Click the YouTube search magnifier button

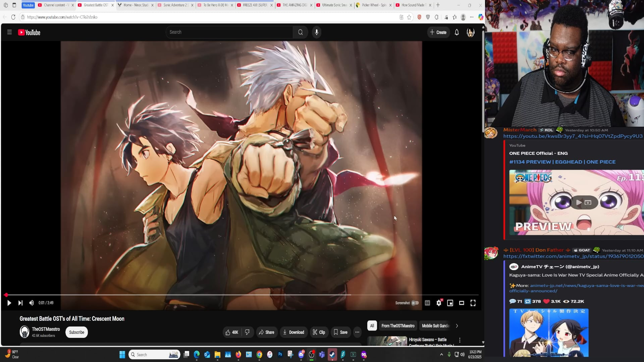pos(301,32)
